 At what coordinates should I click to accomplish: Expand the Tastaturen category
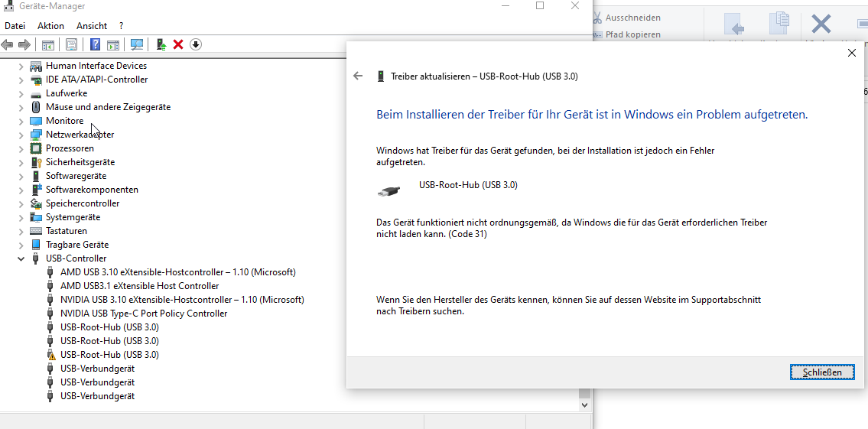point(21,231)
